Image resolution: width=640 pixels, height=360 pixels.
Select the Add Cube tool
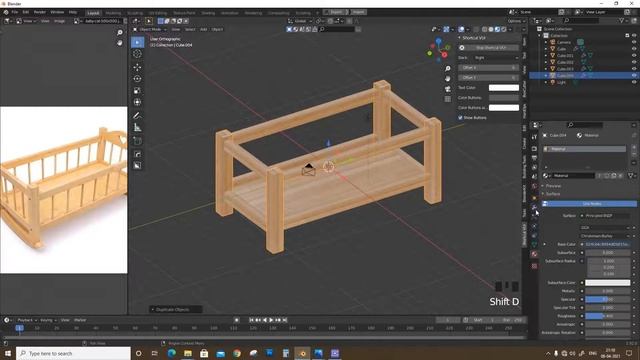138,141
